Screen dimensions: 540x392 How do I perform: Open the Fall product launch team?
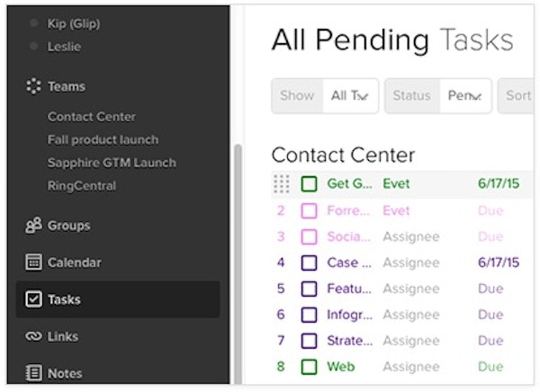103,140
